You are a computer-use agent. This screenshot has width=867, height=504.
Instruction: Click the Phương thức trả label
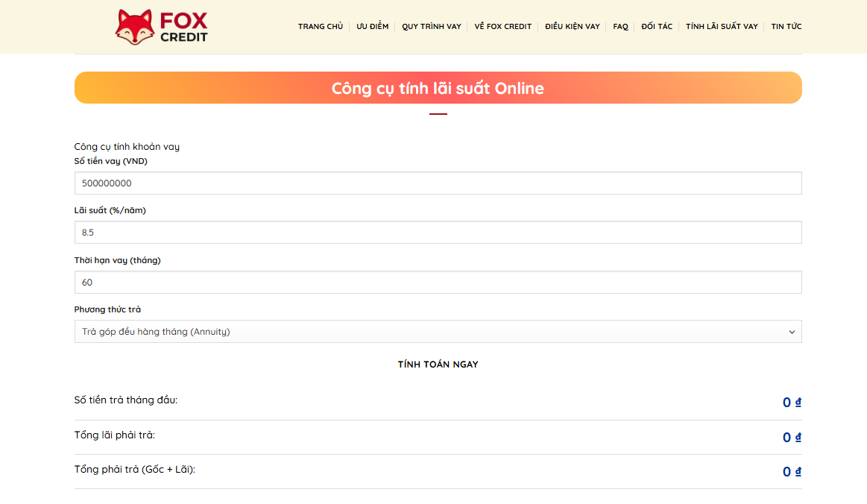(107, 309)
